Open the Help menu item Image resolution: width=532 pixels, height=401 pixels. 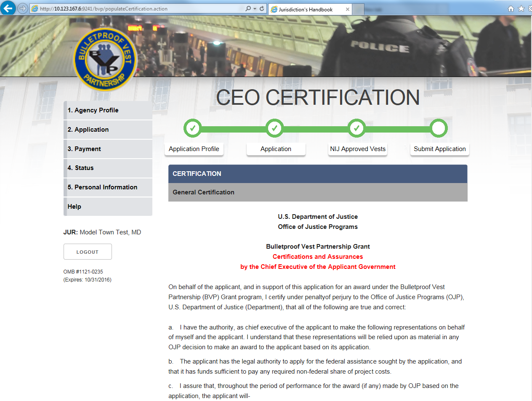coord(108,207)
